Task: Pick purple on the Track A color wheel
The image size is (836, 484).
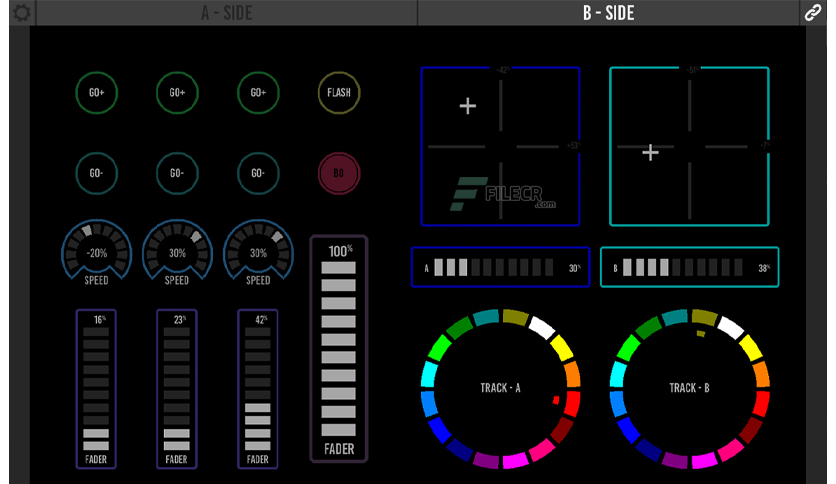Action: click(x=486, y=459)
